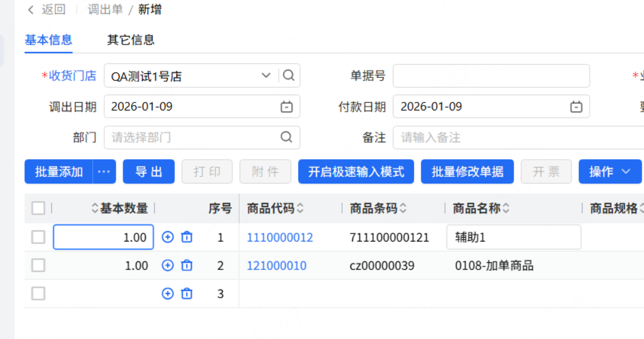644x339 pixels.
Task: Click 附件 button
Action: [x=265, y=171]
